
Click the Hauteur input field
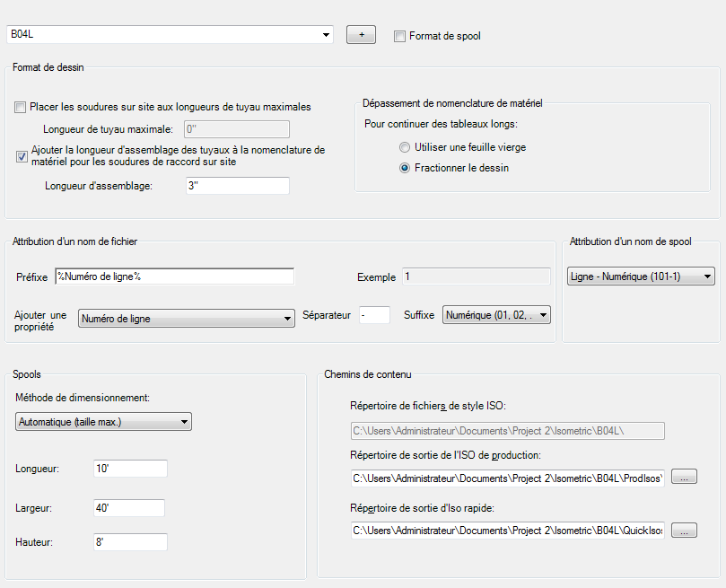(x=130, y=542)
